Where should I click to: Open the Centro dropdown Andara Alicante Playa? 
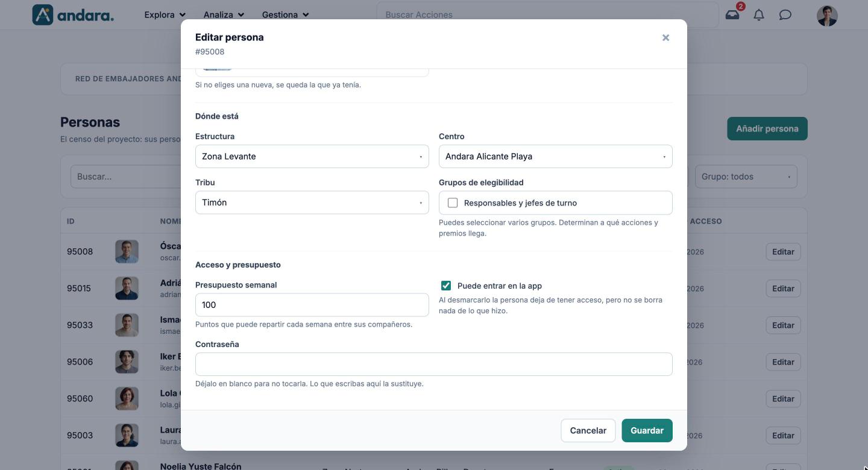(556, 157)
